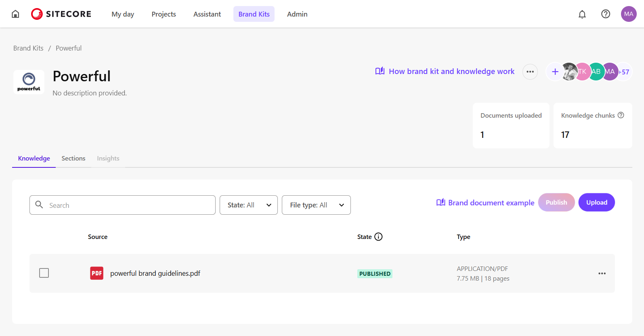Switch to the Sections tab
Viewport: 644px width, 336px height.
click(73, 158)
